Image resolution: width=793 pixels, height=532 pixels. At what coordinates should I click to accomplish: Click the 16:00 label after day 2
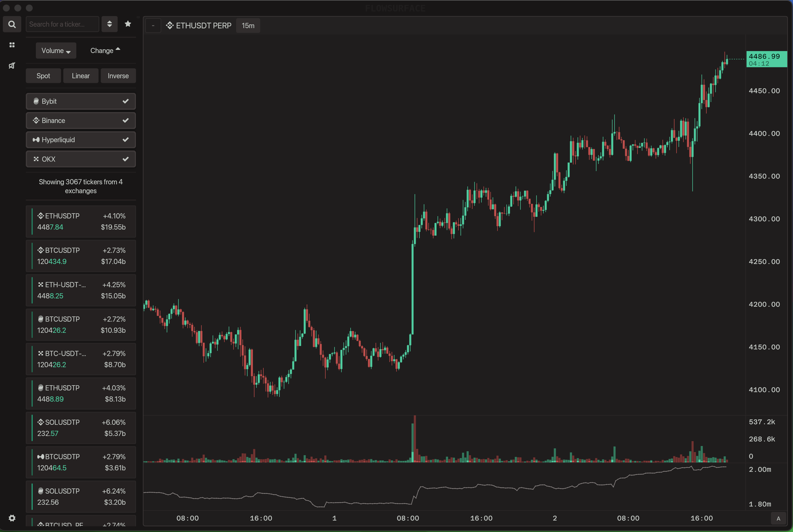702,518
